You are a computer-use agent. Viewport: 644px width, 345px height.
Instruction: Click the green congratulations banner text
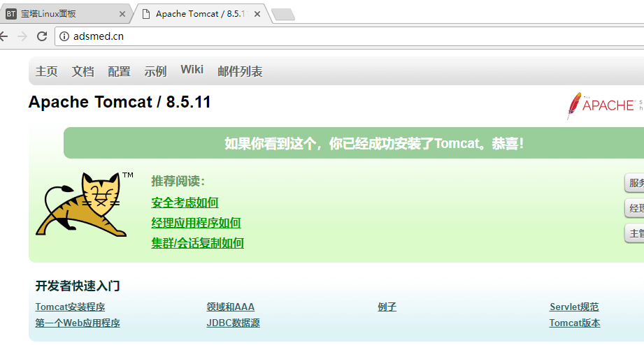point(374,144)
